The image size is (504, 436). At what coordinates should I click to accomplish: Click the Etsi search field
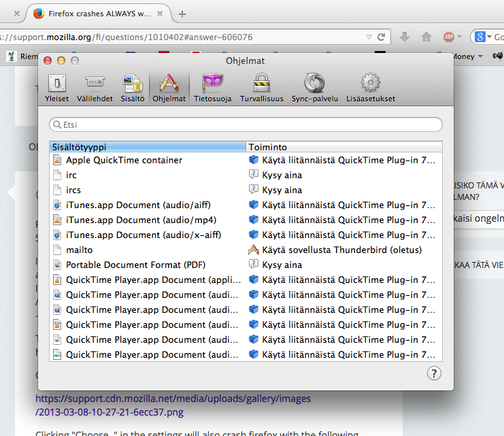pos(246,124)
